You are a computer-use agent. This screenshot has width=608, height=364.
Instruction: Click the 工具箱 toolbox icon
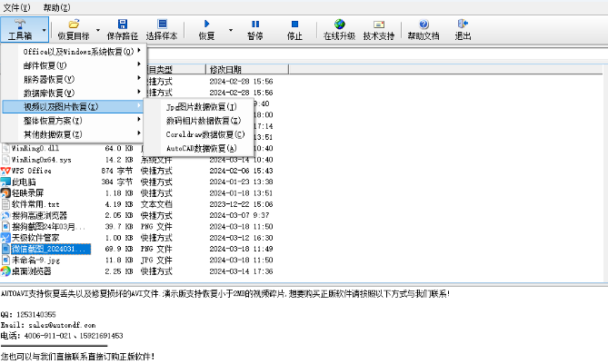[x=20, y=24]
